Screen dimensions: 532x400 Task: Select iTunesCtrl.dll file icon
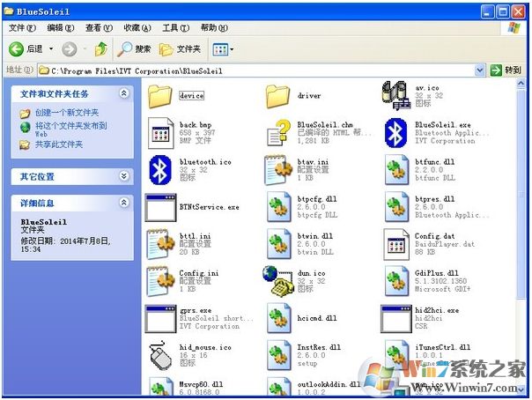pos(396,355)
